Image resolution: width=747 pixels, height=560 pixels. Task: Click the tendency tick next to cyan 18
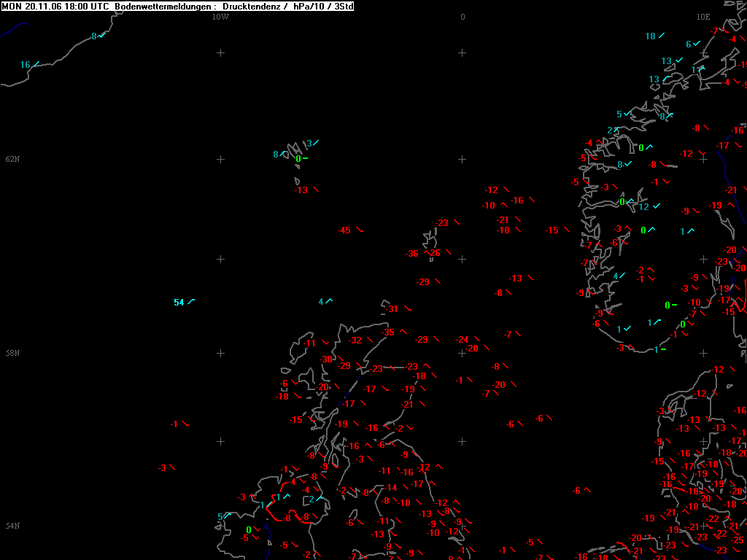(662, 35)
